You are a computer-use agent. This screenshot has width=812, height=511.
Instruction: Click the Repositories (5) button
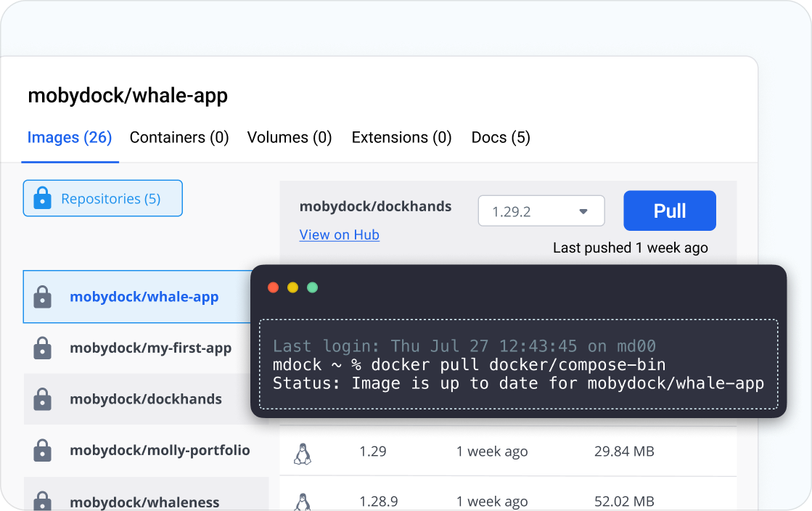pyautogui.click(x=102, y=199)
